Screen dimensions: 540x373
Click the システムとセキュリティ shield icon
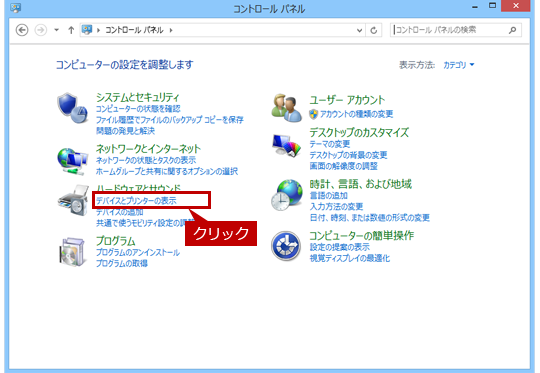click(72, 108)
